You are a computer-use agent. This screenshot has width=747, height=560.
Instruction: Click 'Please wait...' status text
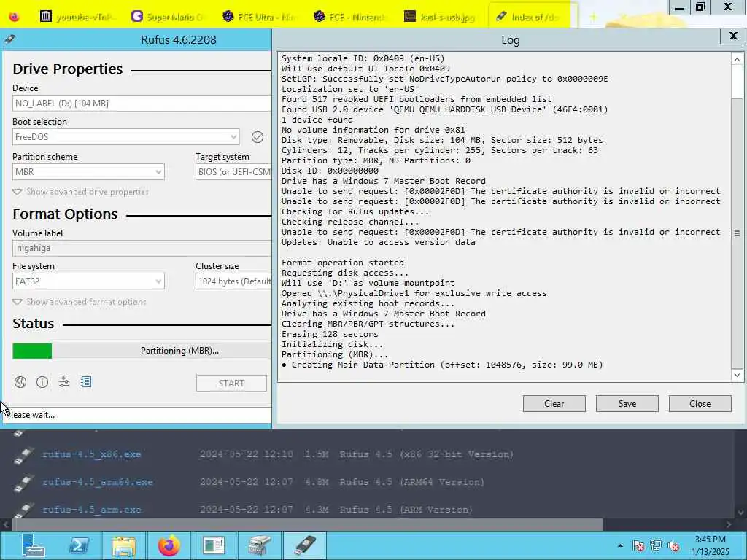[30, 415]
